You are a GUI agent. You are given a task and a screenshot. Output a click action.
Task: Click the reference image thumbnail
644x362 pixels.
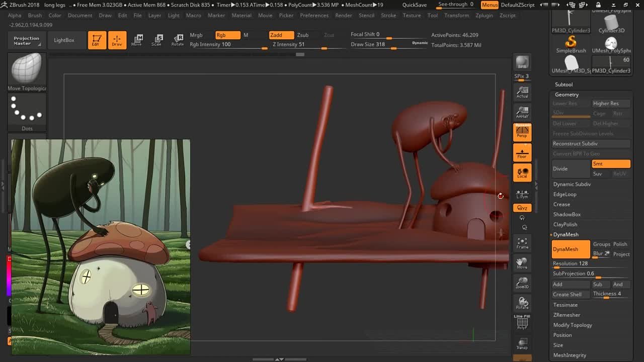pos(101,247)
